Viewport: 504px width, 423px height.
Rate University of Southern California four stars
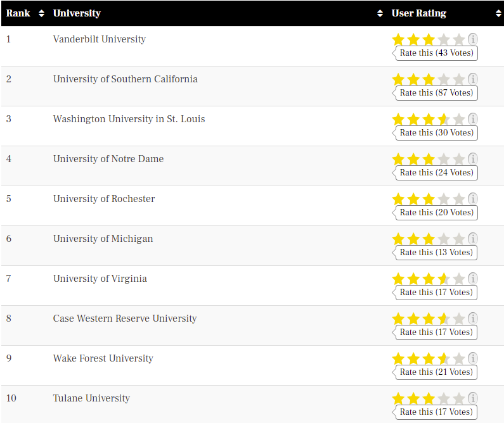[444, 79]
